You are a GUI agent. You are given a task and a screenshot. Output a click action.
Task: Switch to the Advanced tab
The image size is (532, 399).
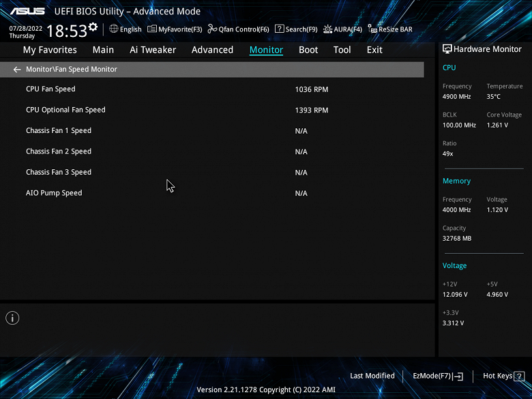click(212, 50)
